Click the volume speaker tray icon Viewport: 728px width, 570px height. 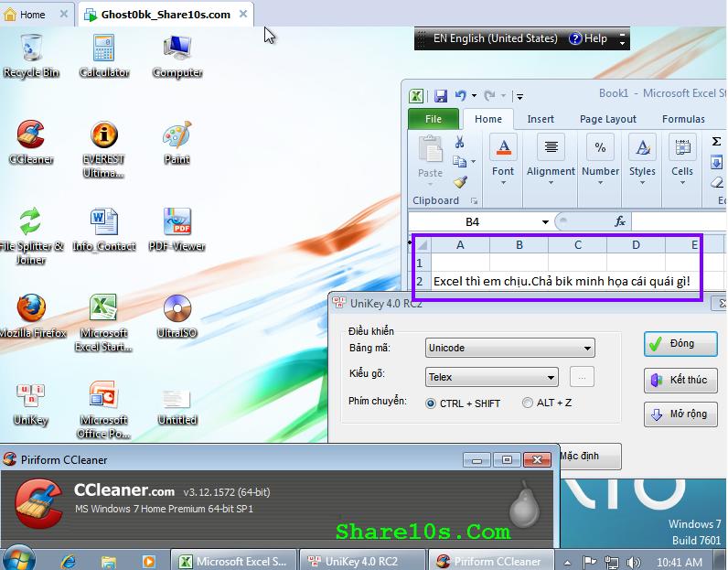point(633,562)
